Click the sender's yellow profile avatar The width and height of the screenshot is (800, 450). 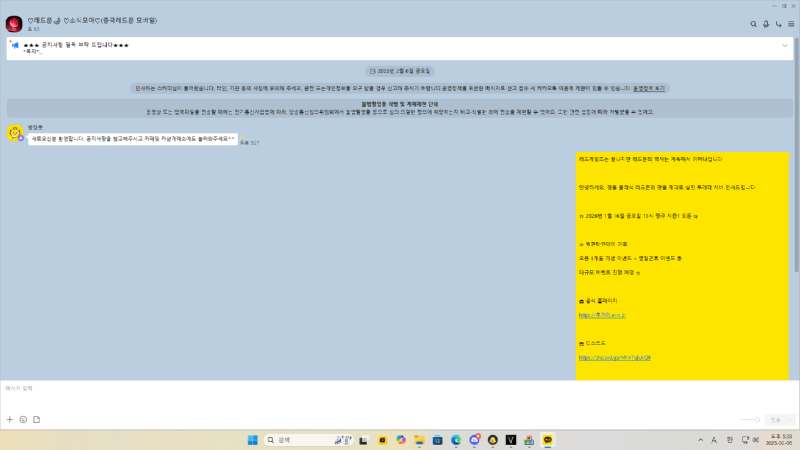point(16,134)
